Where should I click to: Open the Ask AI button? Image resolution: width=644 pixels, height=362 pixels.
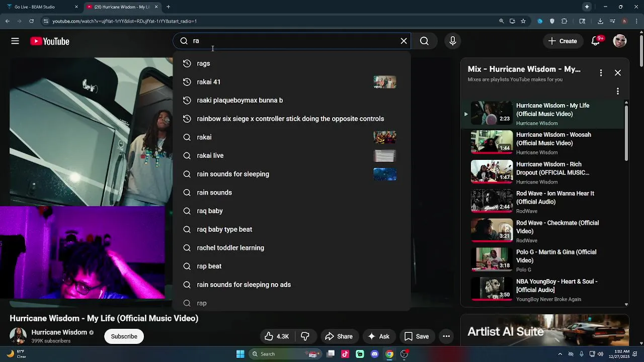point(378,336)
